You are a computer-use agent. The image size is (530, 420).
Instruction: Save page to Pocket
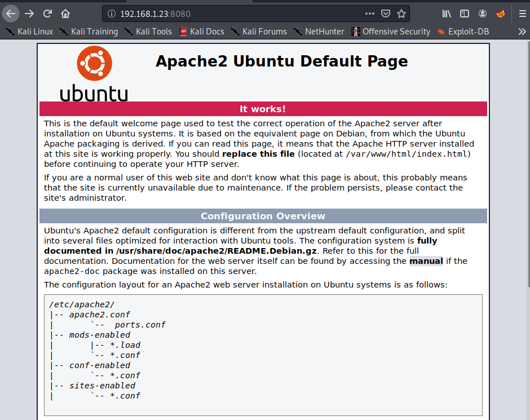click(385, 14)
